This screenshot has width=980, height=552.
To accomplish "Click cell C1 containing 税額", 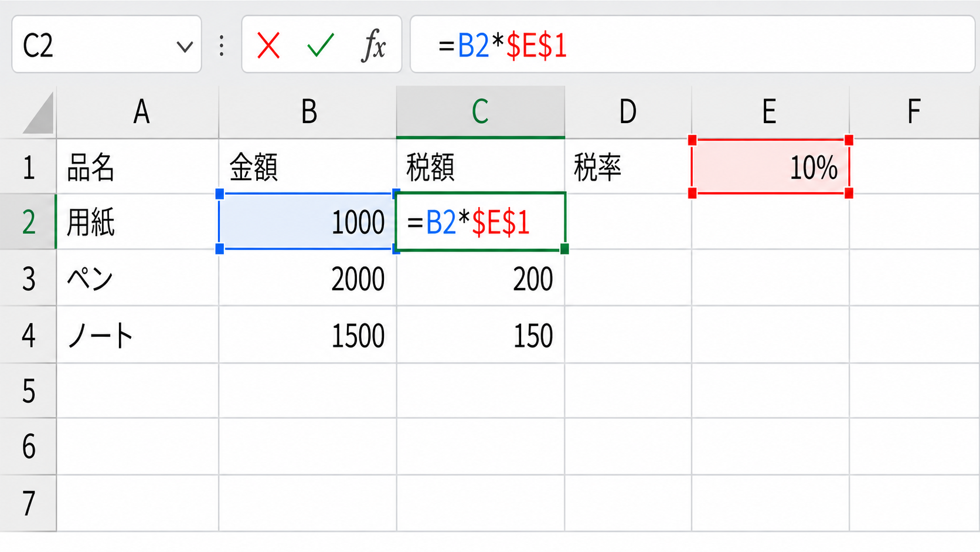I will (x=481, y=167).
